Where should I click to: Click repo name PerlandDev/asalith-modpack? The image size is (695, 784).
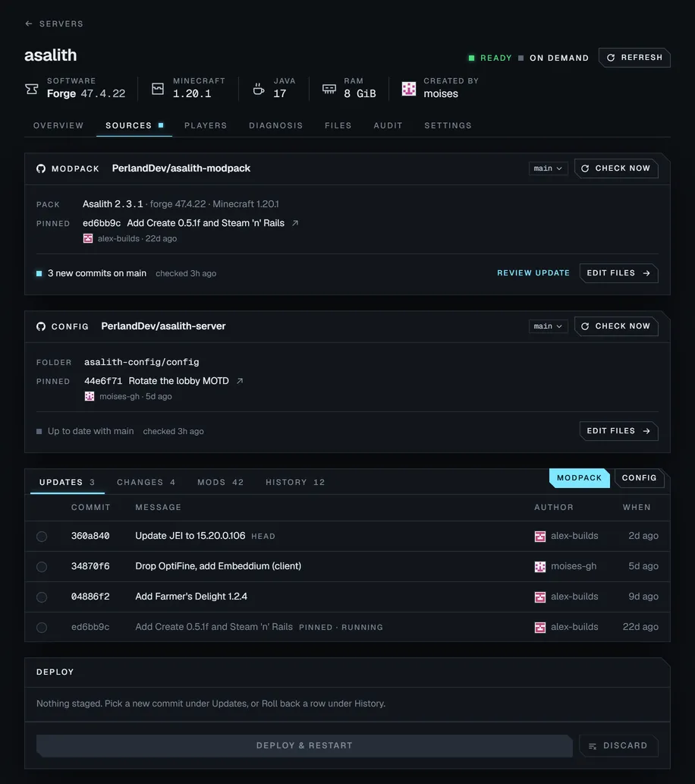coord(181,168)
